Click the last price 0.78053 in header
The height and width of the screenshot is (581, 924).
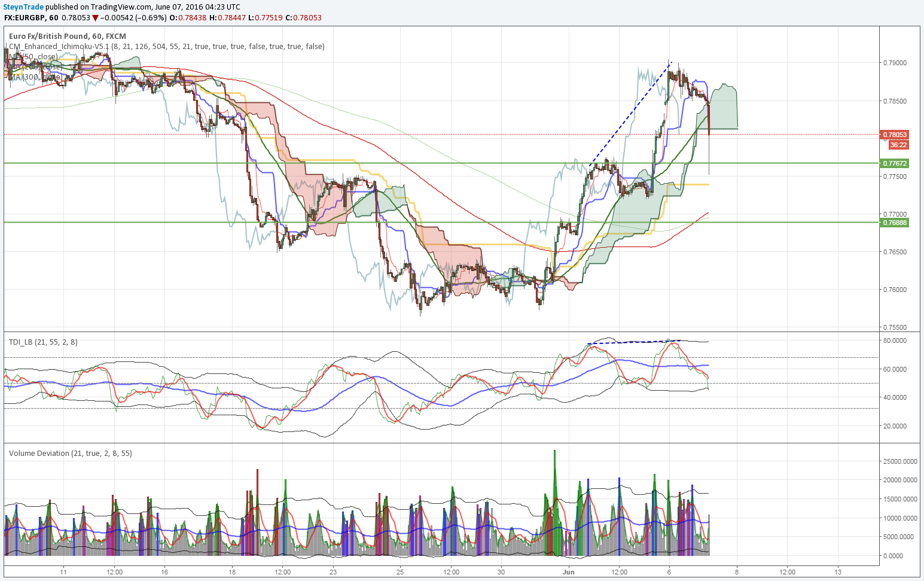point(75,17)
